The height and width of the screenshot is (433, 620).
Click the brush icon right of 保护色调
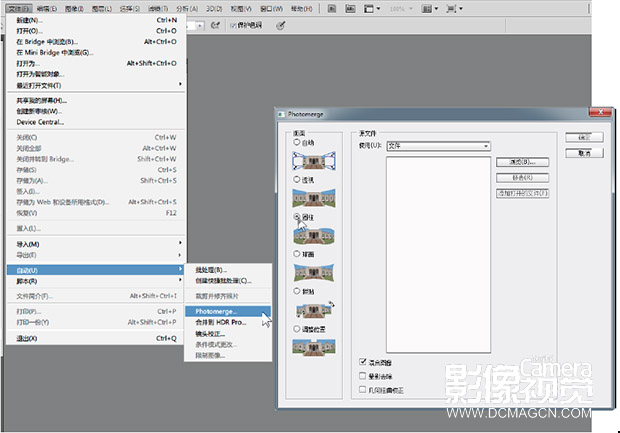pos(280,26)
